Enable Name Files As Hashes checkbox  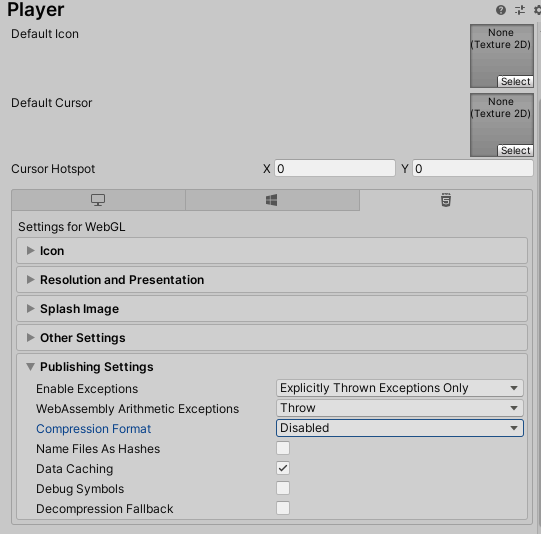(283, 448)
